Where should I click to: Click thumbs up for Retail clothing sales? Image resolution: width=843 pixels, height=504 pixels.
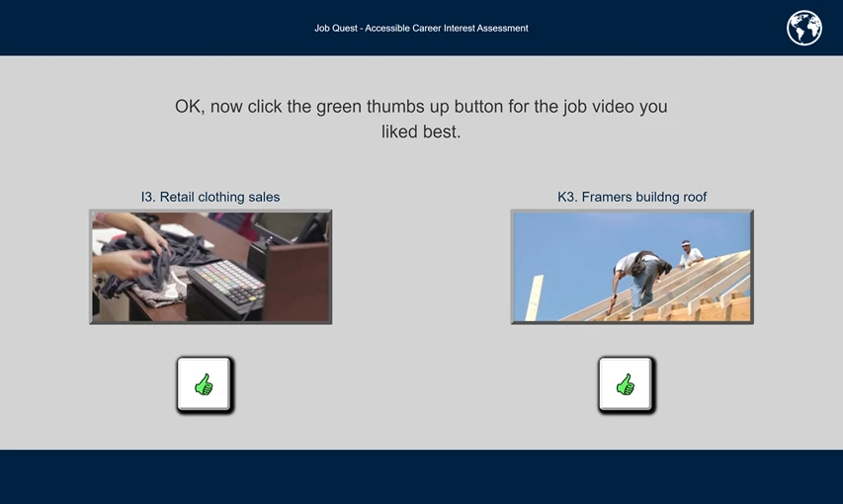coord(205,384)
